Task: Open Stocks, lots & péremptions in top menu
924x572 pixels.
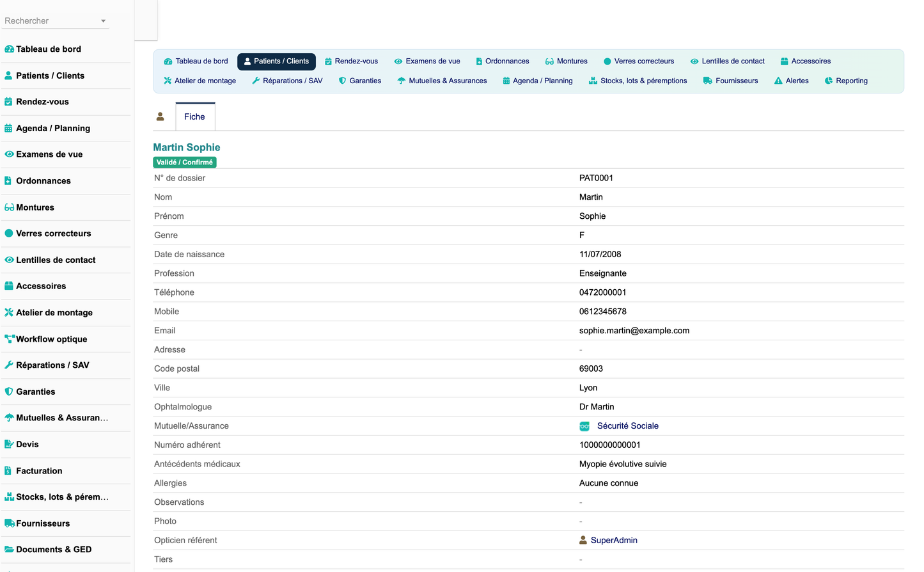Action: [638, 81]
